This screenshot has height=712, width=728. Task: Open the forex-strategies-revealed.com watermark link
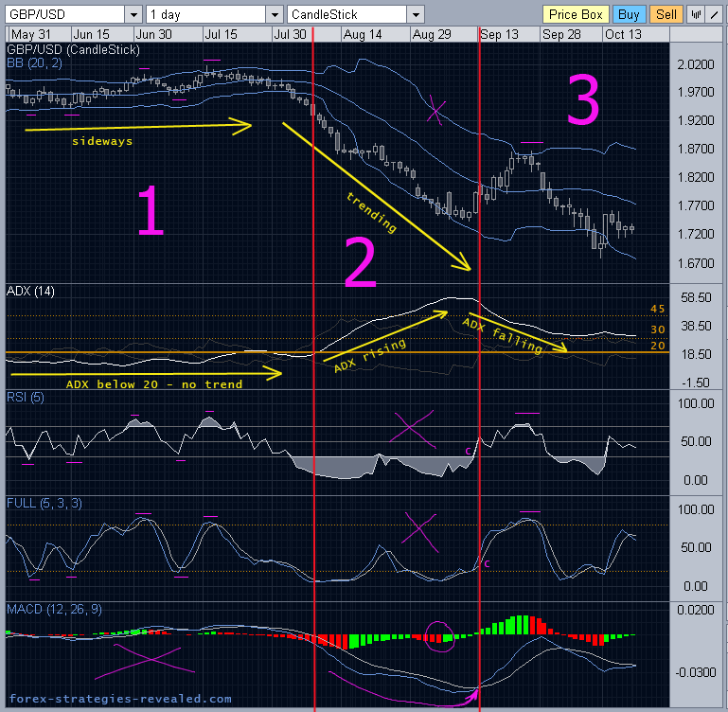[118, 700]
